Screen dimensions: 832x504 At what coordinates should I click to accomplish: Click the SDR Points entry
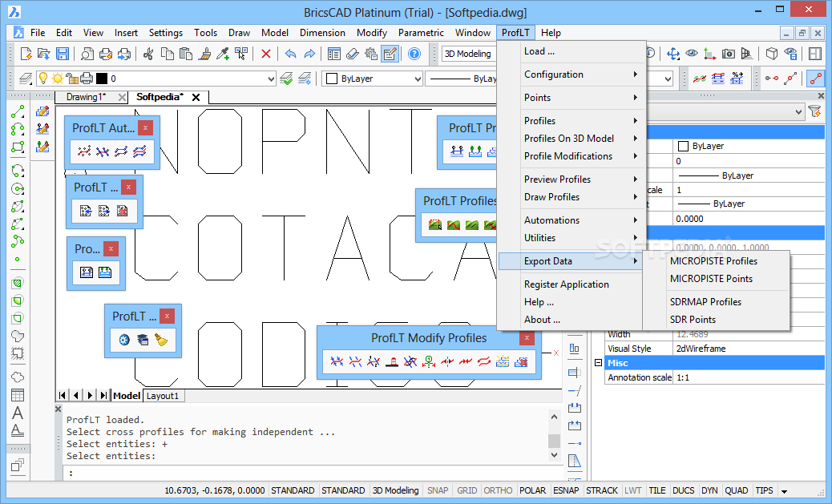pyautogui.click(x=693, y=320)
